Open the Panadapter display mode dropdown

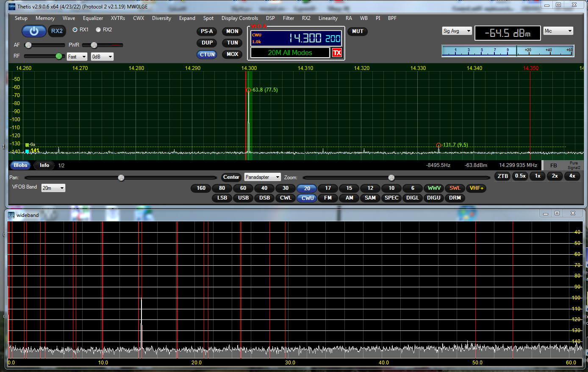(263, 177)
